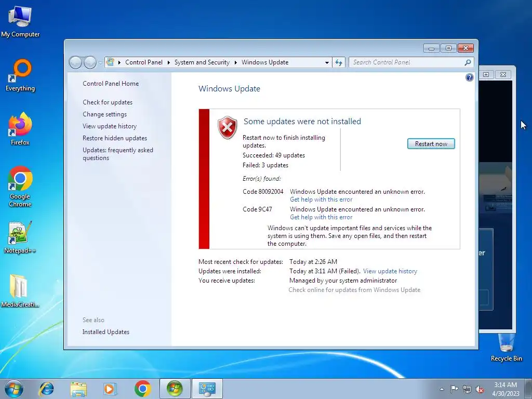The image size is (532, 399).
Task: Click the red error shield icon
Action: tap(228, 128)
